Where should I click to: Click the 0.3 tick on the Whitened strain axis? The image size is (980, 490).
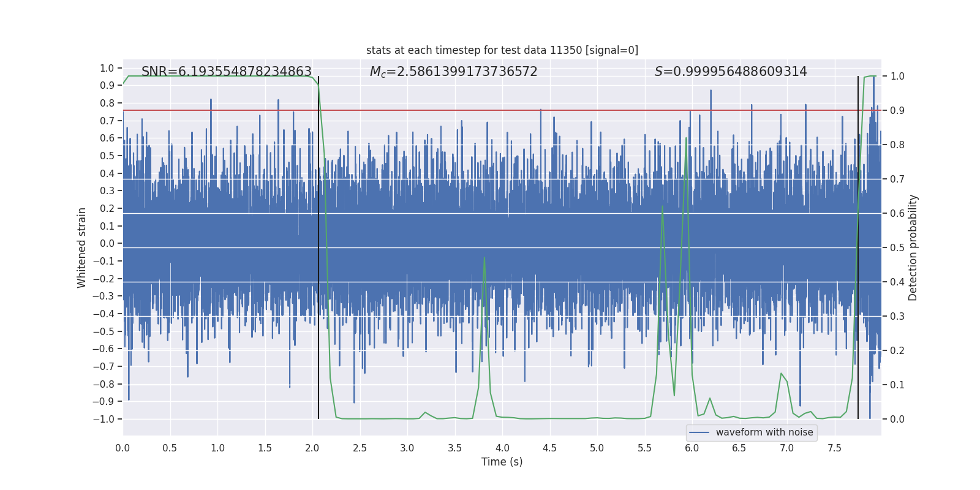pos(107,191)
